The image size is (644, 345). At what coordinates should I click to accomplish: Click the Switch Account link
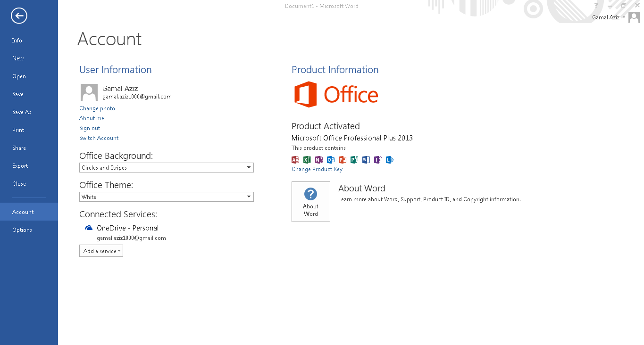click(x=99, y=138)
